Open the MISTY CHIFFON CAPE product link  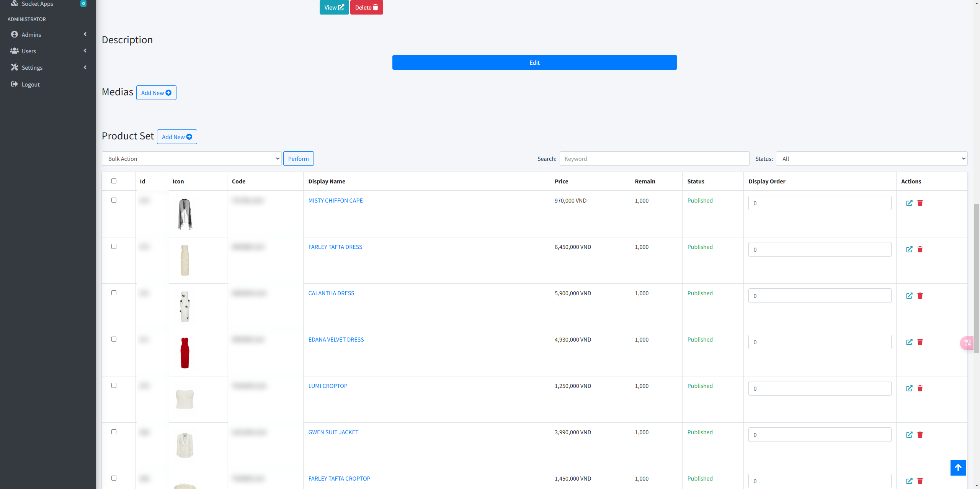[335, 201]
